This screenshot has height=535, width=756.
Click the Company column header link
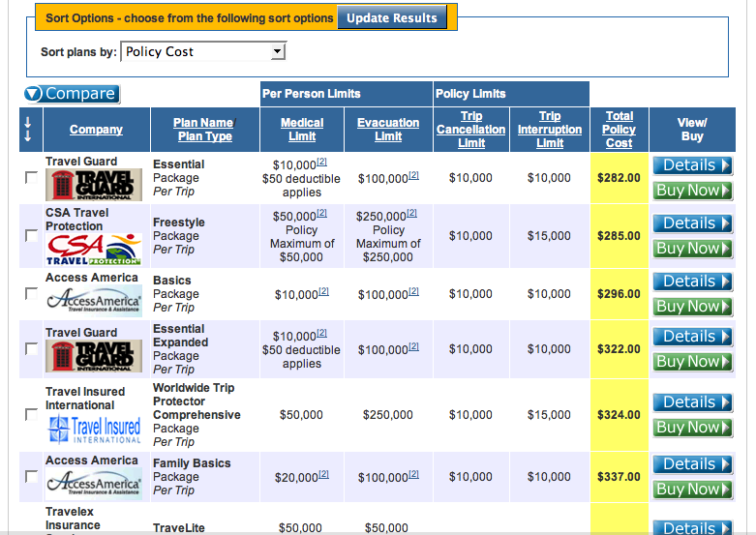tap(96, 130)
